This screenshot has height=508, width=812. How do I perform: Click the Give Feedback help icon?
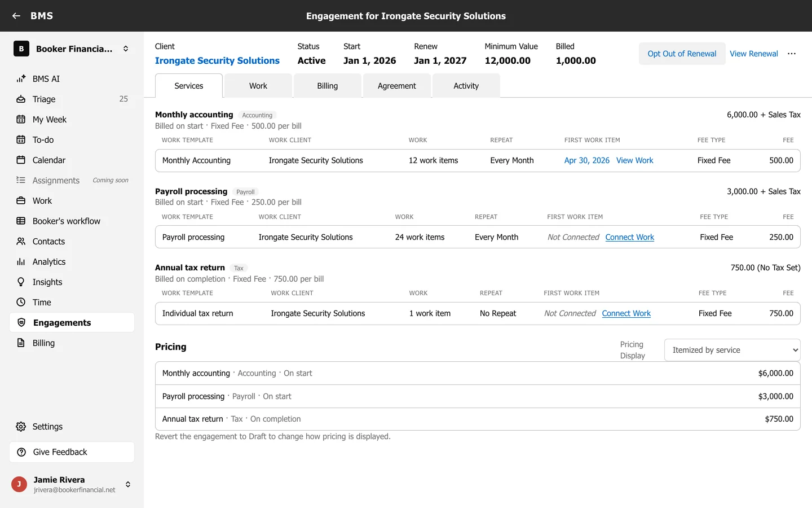point(21,452)
